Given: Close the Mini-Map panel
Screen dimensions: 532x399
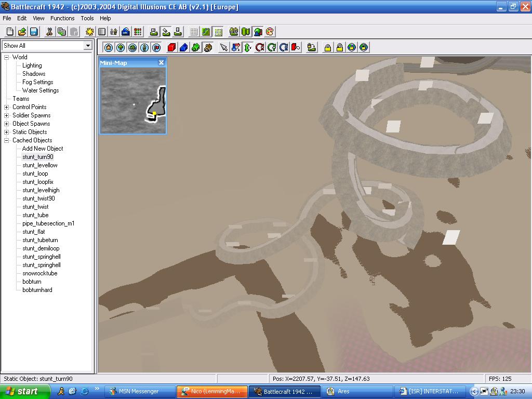Looking at the screenshot, I should 161,63.
